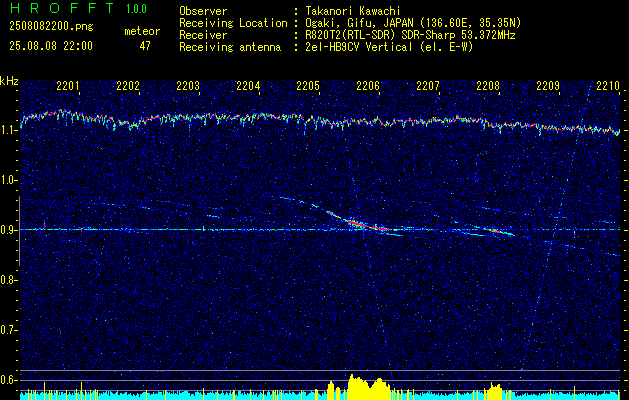The height and width of the screenshot is (400, 629).
Task: Click the large yellow power peak under 2206
Action: pyautogui.click(x=369, y=387)
